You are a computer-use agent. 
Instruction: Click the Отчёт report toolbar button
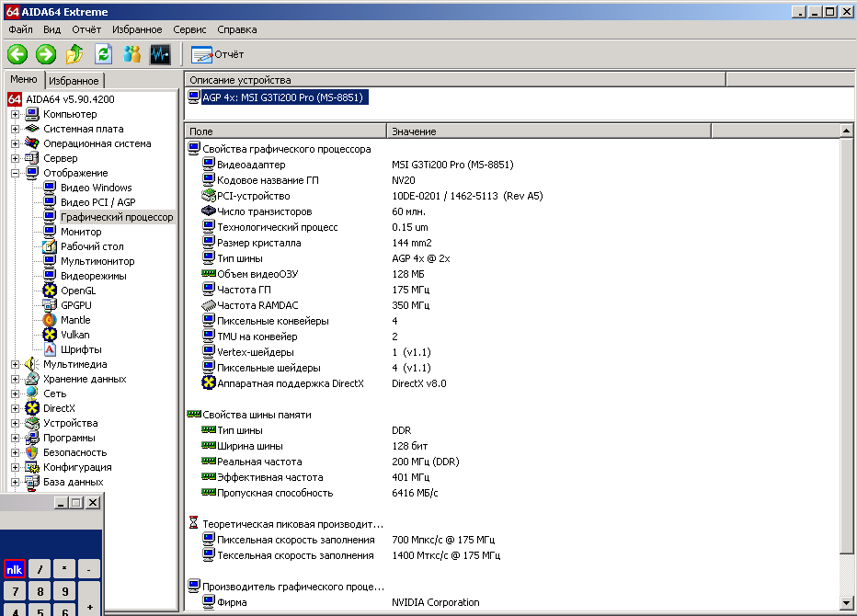(217, 54)
